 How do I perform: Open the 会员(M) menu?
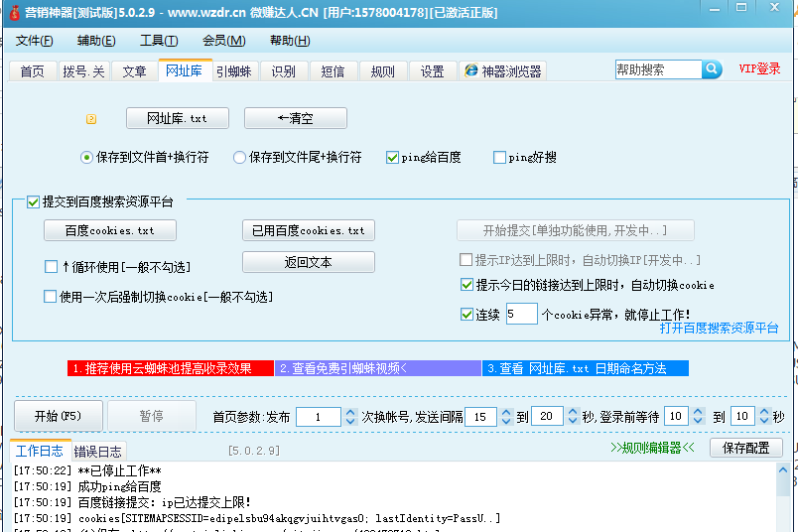point(224,41)
